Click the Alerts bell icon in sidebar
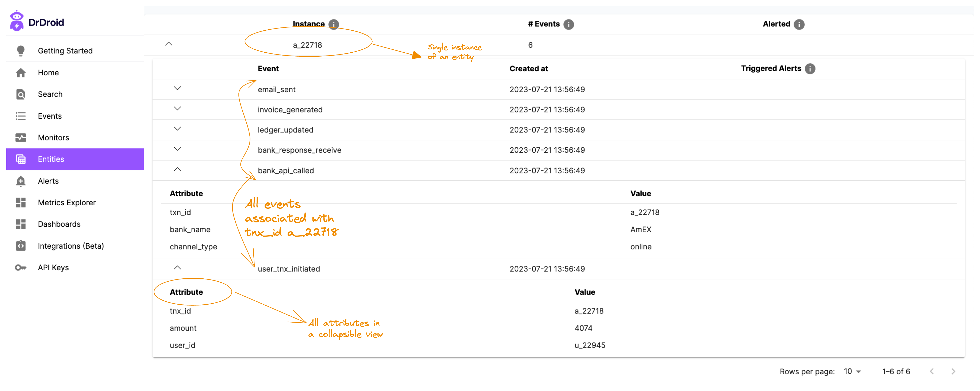Screen dimensions: 980x391 (x=21, y=181)
